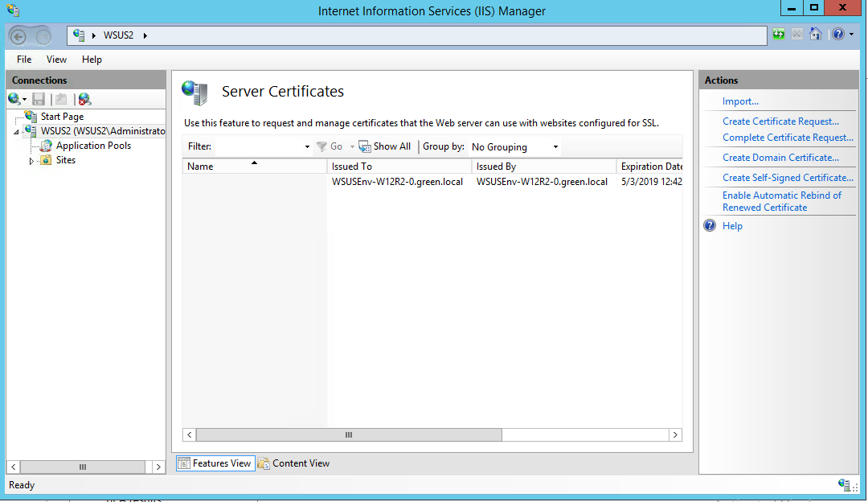This screenshot has width=868, height=502.
Task: Select the Issued To WSUSEnv-W12R2-0.green.local cell
Action: click(x=397, y=182)
